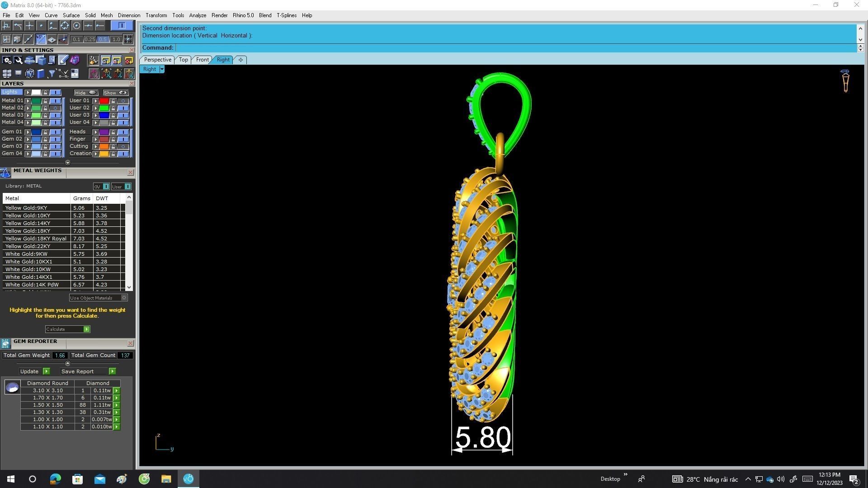Click the Hide layers button
Image resolution: width=868 pixels, height=488 pixels.
(x=86, y=93)
